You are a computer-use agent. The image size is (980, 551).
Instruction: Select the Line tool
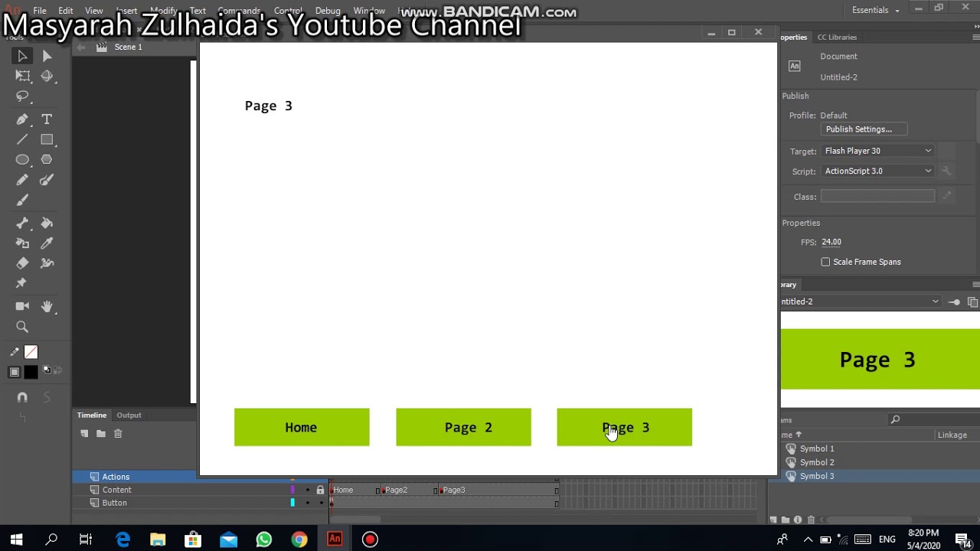pos(22,139)
